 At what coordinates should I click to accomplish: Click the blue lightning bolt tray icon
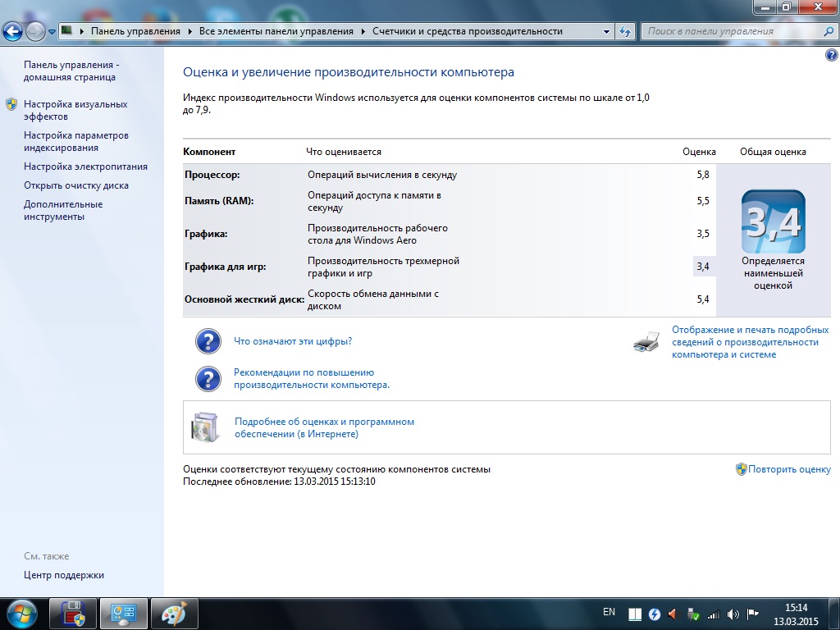tap(654, 614)
